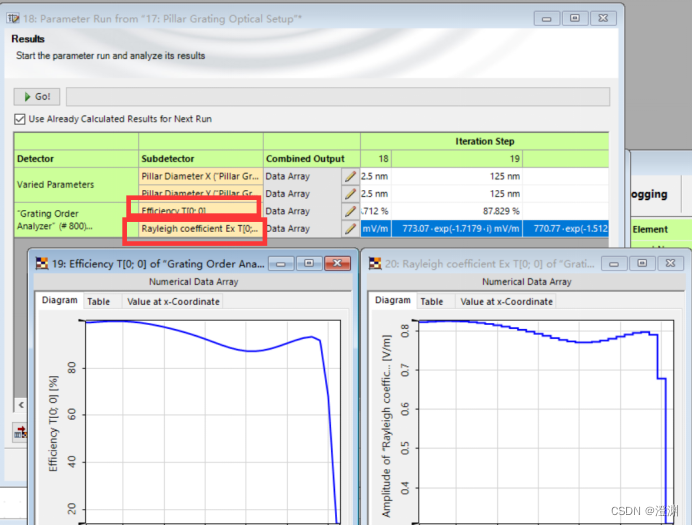Click Data Array output in Rayleigh coefficient row
693x526 pixels.
[x=302, y=229]
